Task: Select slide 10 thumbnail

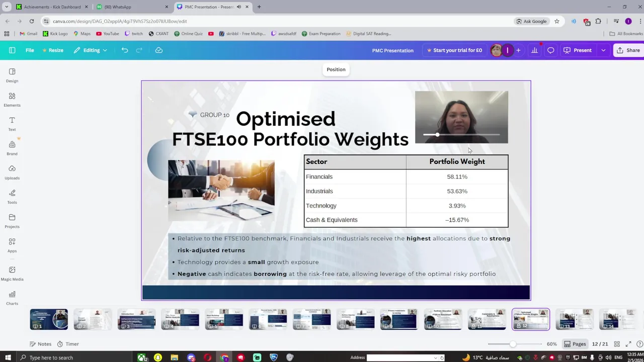Action: coord(443,320)
